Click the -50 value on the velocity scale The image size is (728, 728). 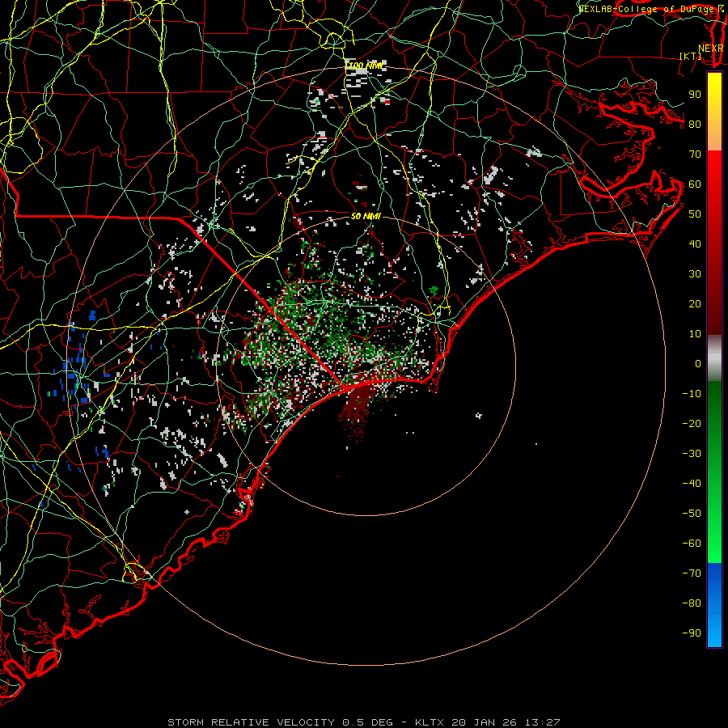[x=692, y=514]
